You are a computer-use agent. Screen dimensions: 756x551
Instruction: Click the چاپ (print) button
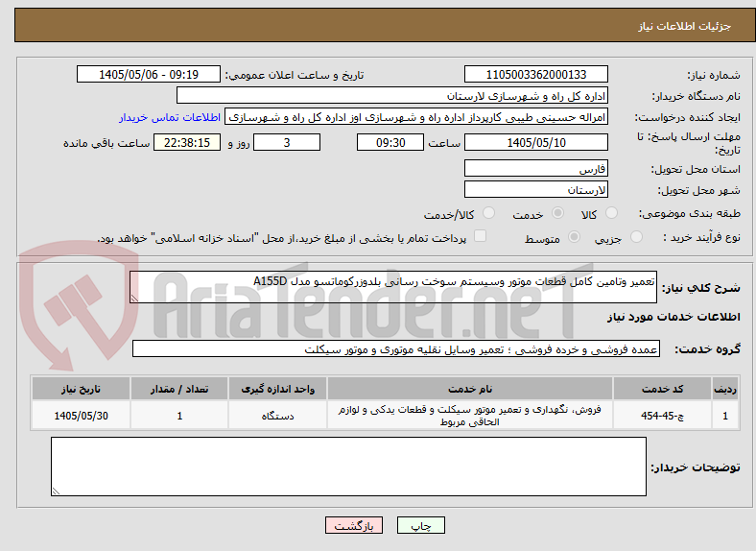(420, 525)
